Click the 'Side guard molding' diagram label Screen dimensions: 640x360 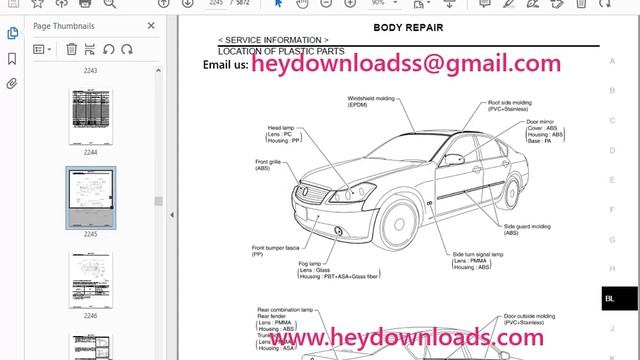coord(527,227)
